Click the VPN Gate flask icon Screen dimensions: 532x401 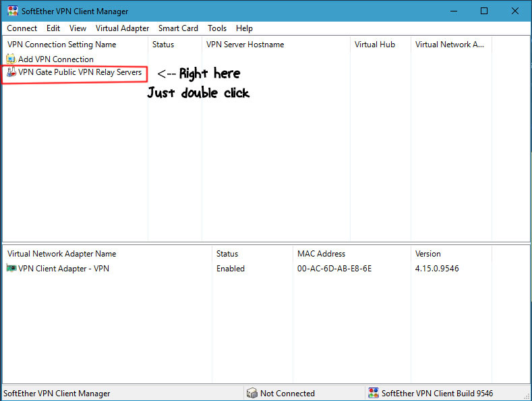click(x=11, y=72)
